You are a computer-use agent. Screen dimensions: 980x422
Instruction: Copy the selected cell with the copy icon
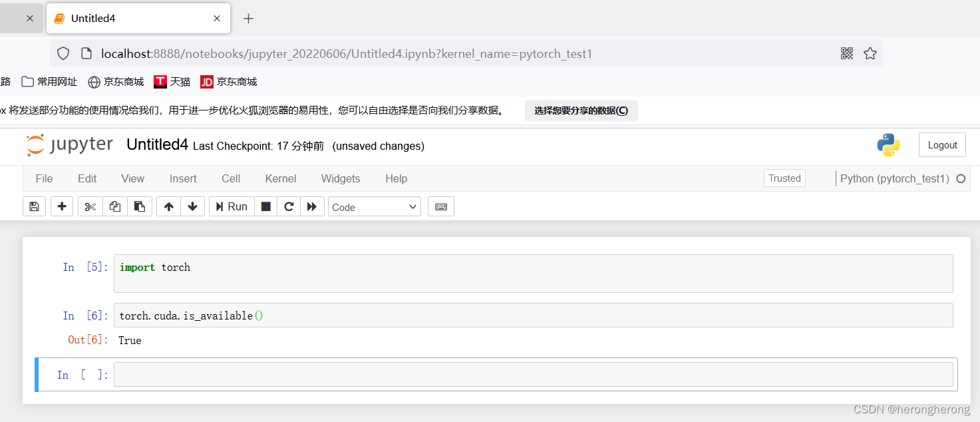tap(114, 206)
